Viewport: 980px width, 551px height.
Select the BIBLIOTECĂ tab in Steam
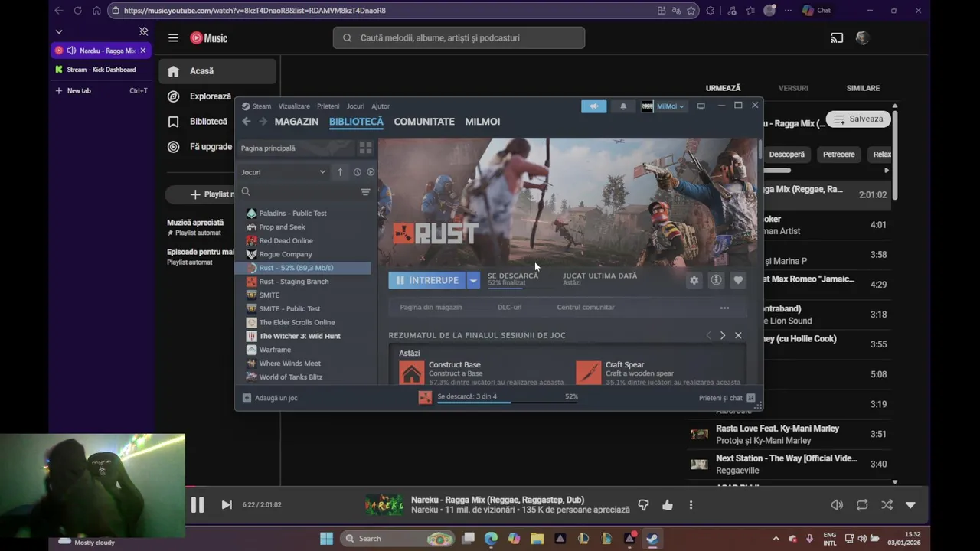(356, 121)
